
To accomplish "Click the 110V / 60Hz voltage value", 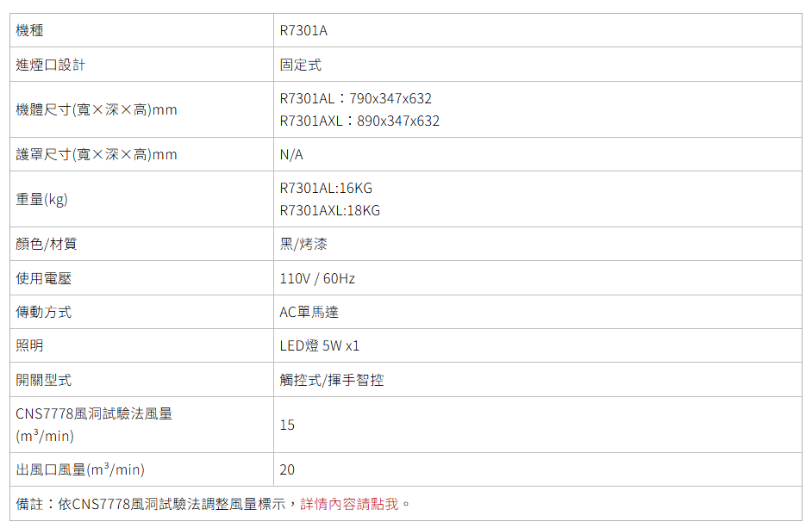I will (317, 279).
